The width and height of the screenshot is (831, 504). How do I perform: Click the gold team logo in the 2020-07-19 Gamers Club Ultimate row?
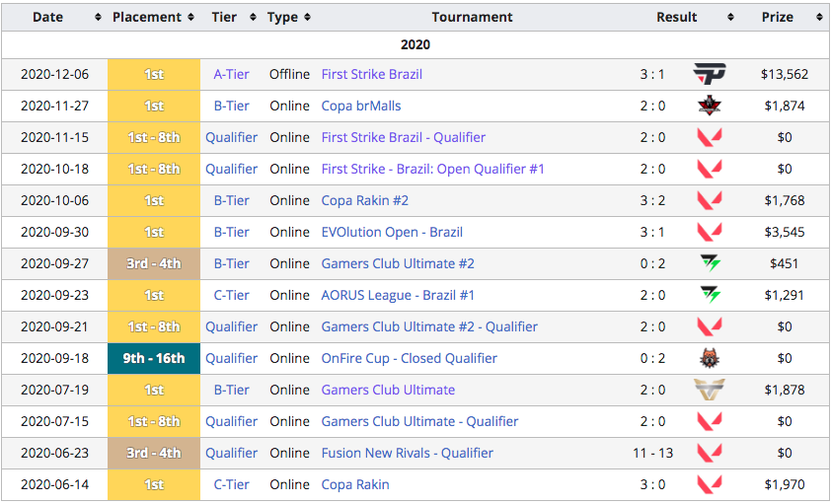click(709, 390)
